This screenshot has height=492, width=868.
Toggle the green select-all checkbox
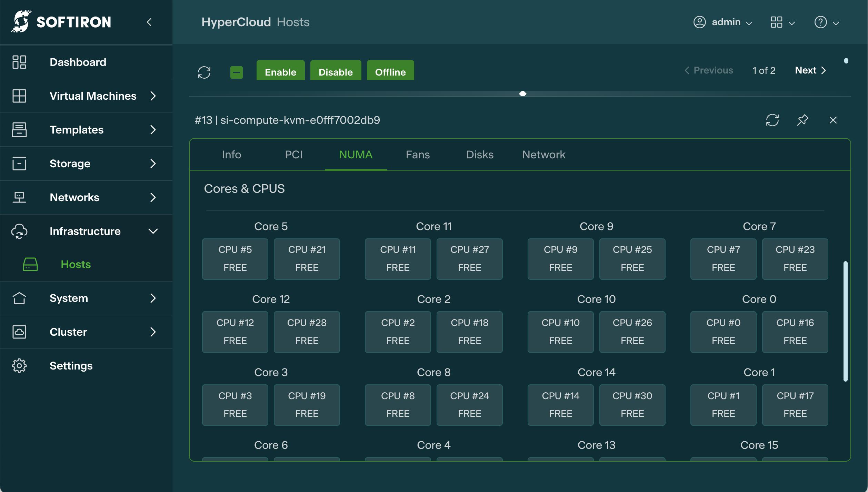[236, 72]
